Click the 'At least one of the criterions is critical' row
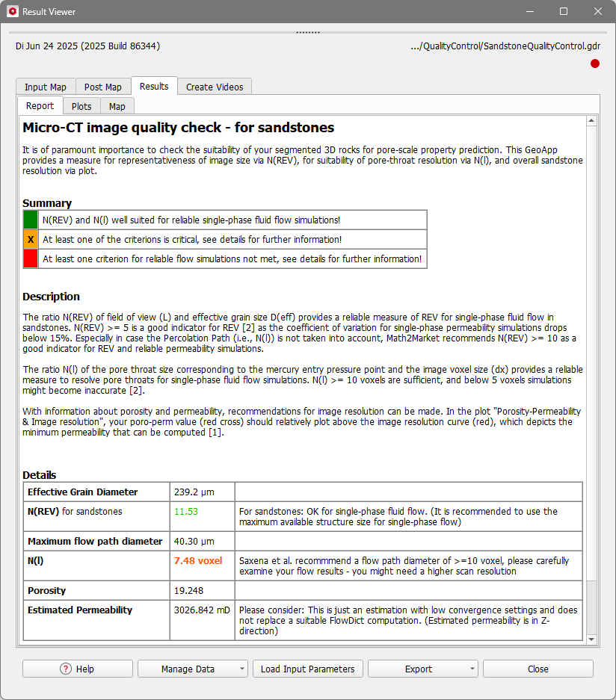Screen dimensions: 616x700 point(232,239)
